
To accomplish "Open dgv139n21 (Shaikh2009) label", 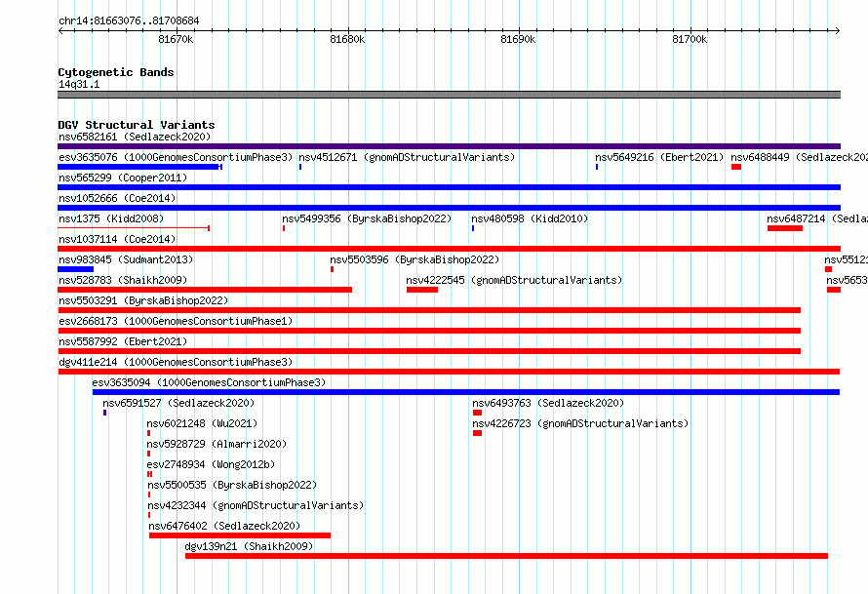I will [249, 546].
